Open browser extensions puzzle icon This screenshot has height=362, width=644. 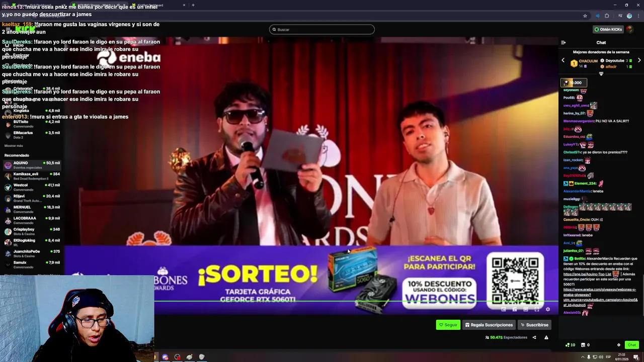coord(607,16)
